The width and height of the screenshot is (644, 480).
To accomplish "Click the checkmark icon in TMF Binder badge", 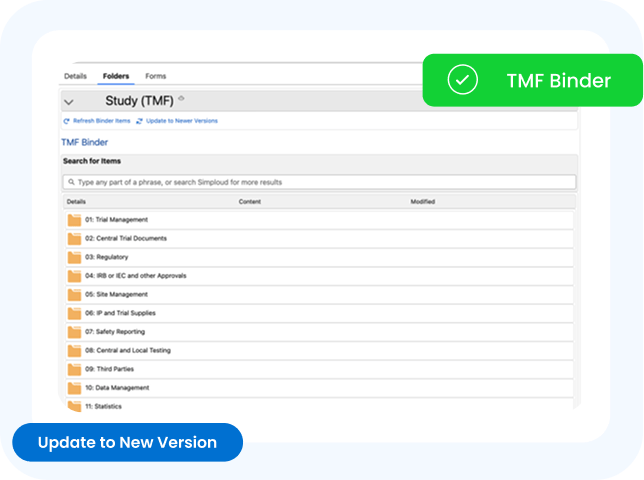I will pyautogui.click(x=462, y=80).
